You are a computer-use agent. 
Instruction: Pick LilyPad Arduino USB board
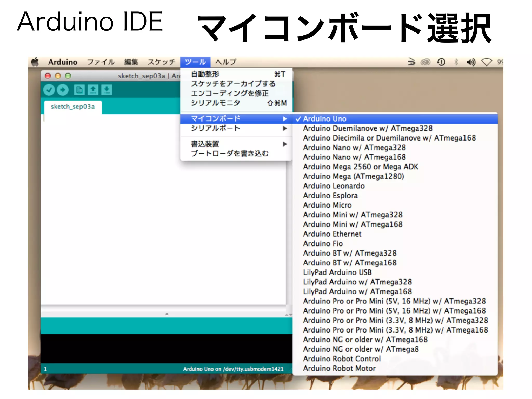pos(395,272)
